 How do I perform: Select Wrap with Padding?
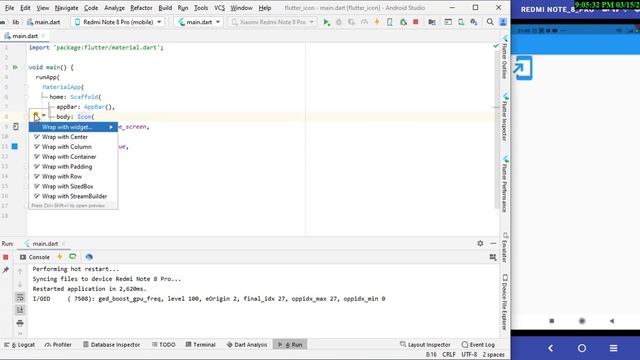[x=73, y=167]
